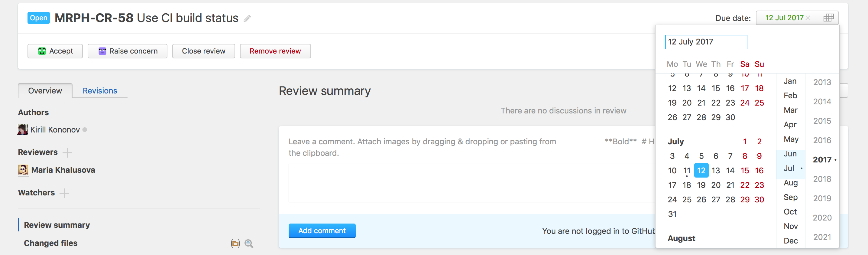
Task: Click the date text field showing 12 July 2017
Action: tap(706, 42)
